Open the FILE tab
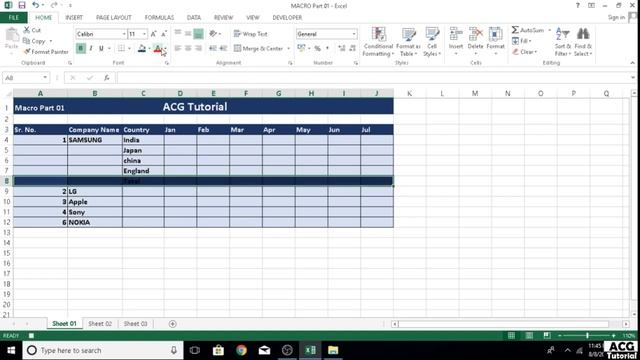 click(14, 18)
